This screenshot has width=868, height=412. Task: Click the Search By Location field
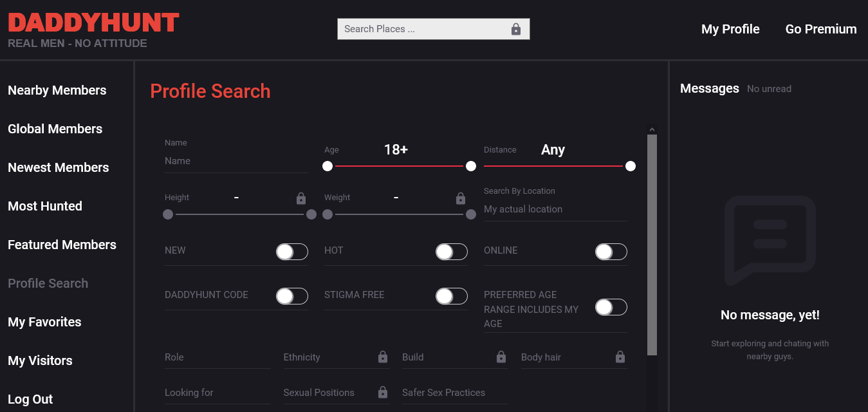pos(555,209)
